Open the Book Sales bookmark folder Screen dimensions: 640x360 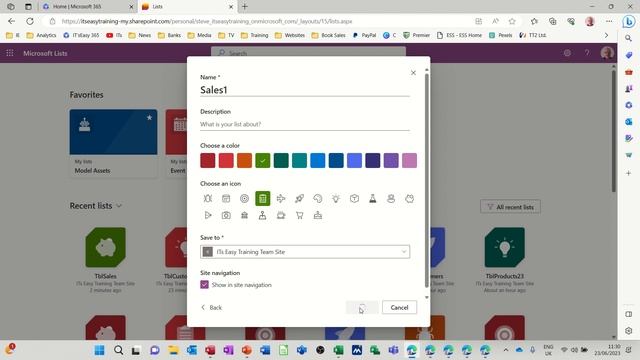[329, 36]
